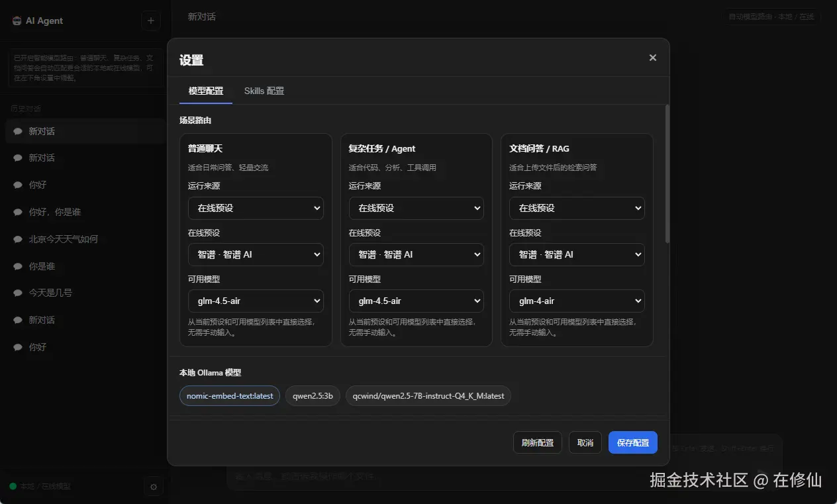The height and width of the screenshot is (504, 837).
Task: Open 运行来源 dropdown under 文档问答 / RAG
Action: click(577, 208)
